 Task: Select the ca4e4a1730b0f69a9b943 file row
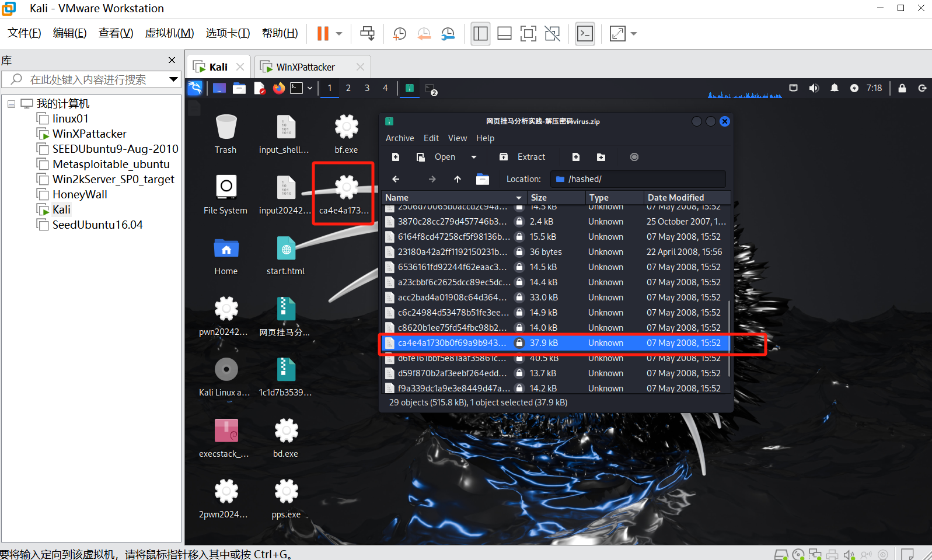tap(555, 343)
